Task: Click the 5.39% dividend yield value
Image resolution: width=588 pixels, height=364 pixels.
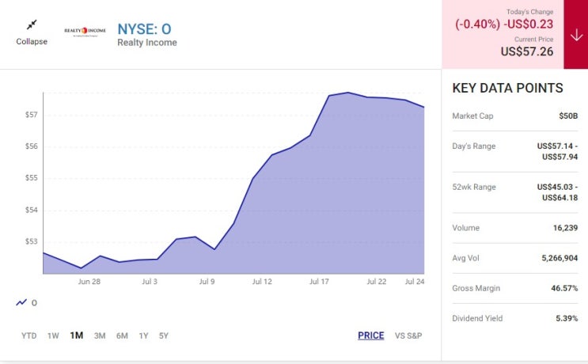Action: [567, 318]
